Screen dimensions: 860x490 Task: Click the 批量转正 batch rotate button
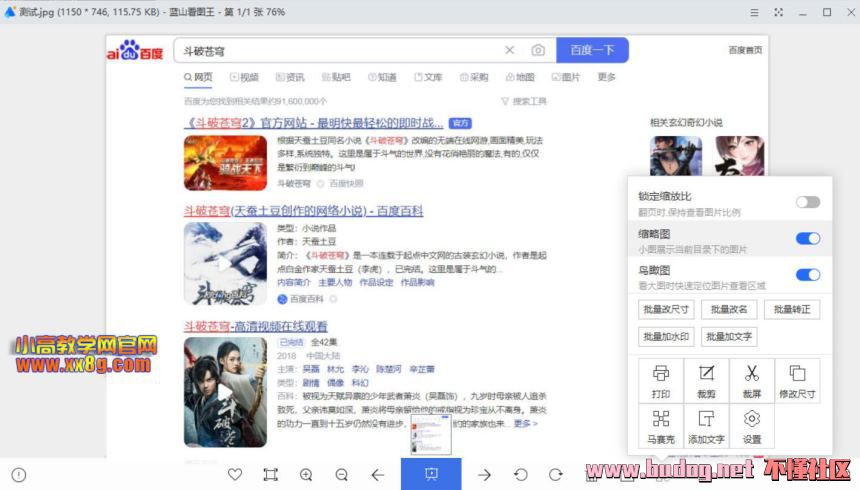792,309
